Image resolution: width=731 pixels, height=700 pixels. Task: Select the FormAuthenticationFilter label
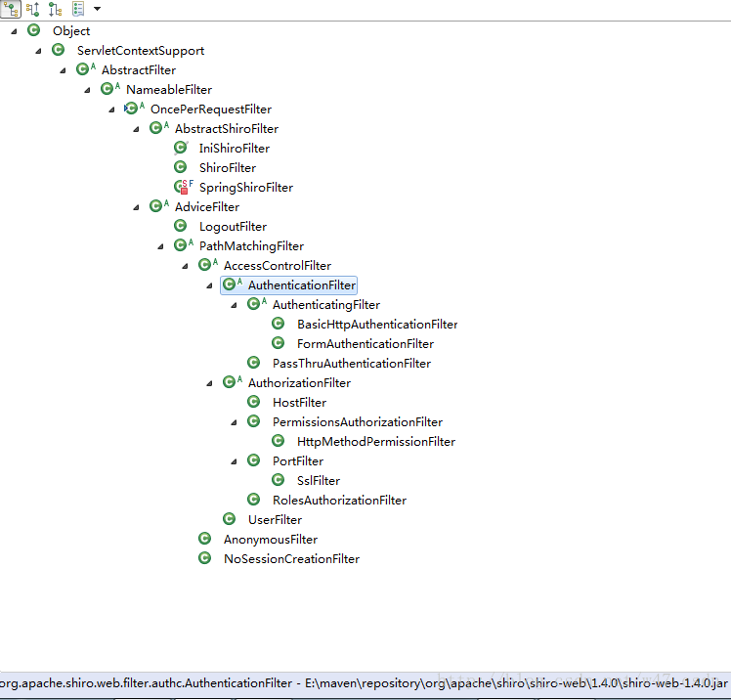[365, 344]
